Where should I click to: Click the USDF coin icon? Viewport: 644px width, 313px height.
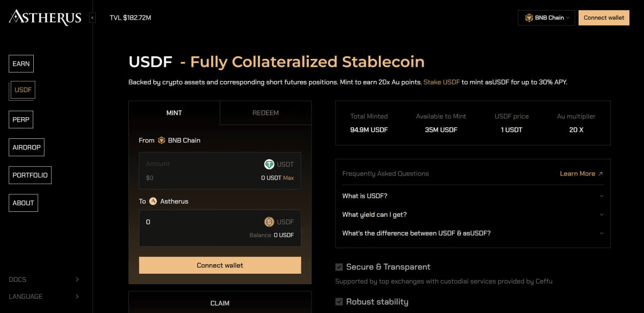tap(269, 222)
